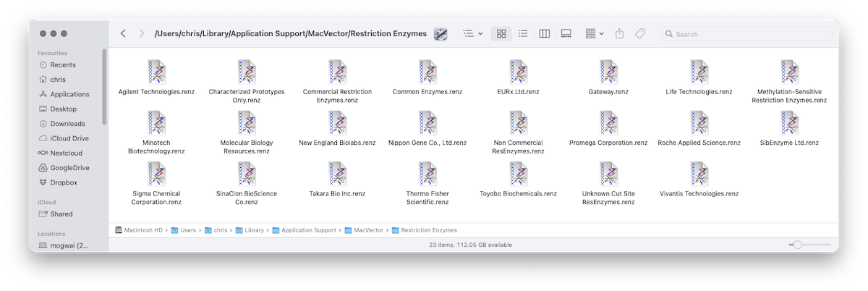868x291 pixels.
Task: Select EURx Ltd.renz file icon
Action: [518, 72]
